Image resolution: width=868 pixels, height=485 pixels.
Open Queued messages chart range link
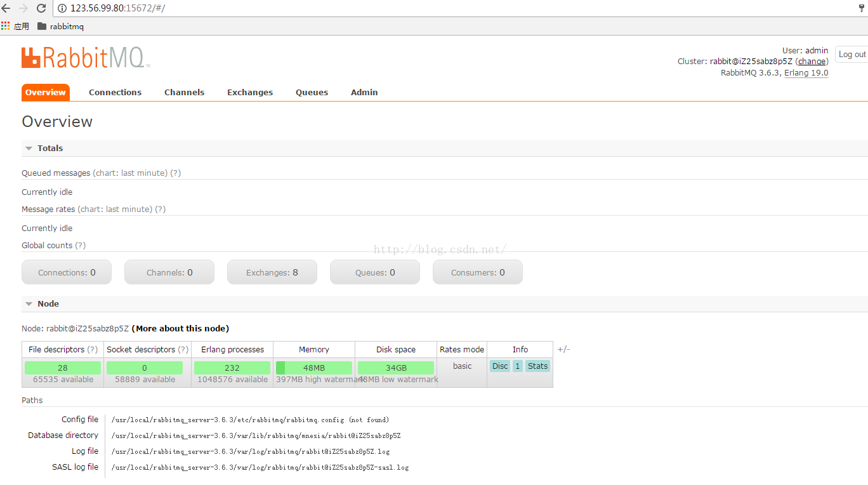pos(130,173)
